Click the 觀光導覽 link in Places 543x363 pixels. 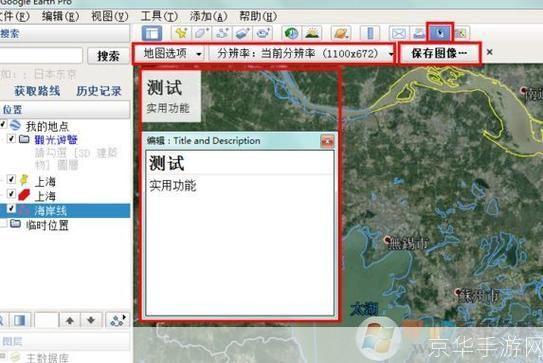point(56,140)
